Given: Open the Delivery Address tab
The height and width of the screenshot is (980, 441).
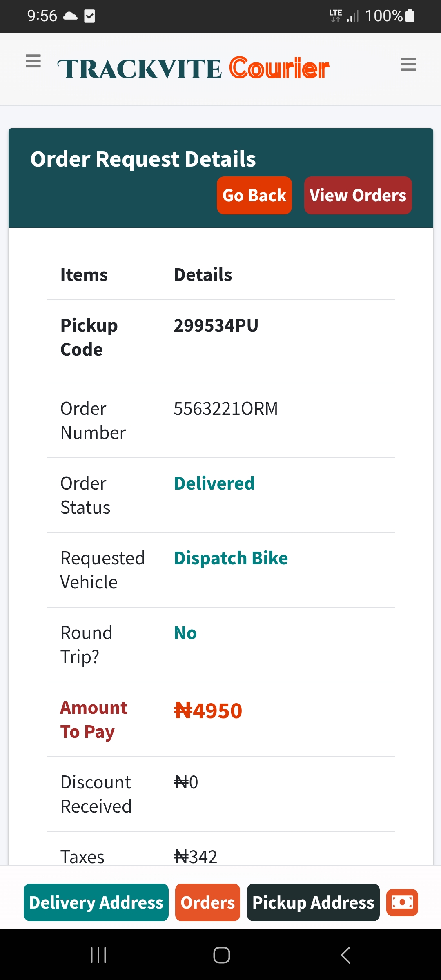Looking at the screenshot, I should (x=96, y=902).
